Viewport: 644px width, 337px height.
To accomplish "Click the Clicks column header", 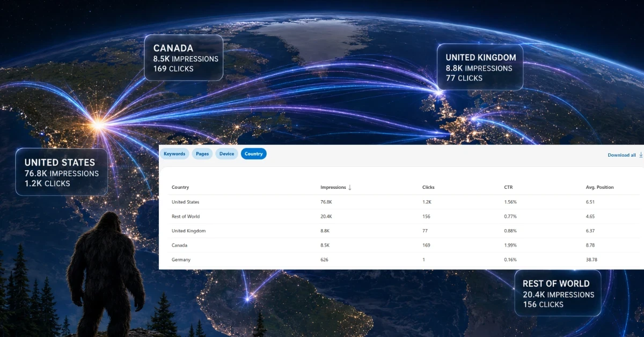I will (x=428, y=187).
